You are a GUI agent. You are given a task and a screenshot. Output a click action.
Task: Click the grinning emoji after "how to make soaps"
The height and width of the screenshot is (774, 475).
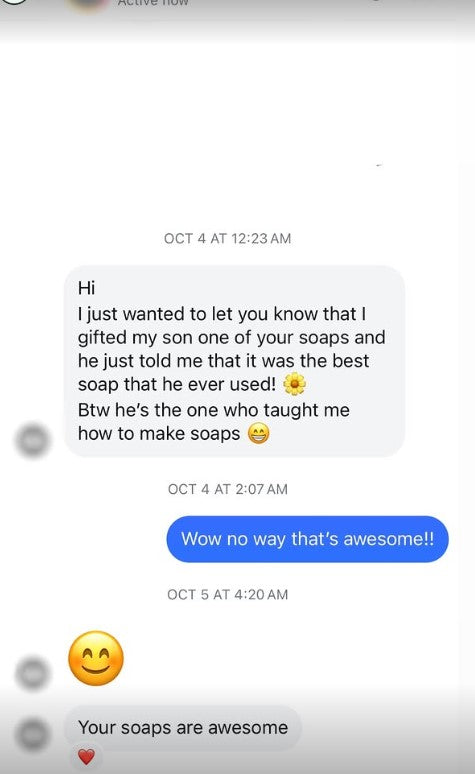coord(258,434)
